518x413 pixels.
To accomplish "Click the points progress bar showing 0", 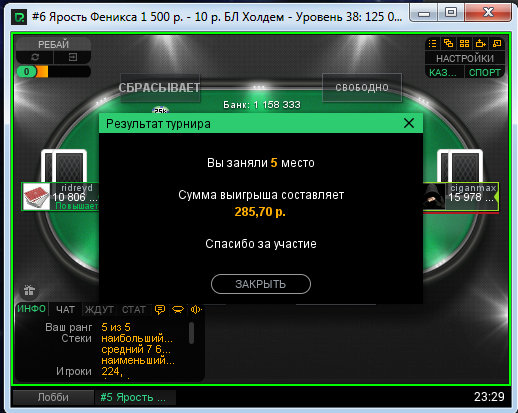I will point(53,72).
